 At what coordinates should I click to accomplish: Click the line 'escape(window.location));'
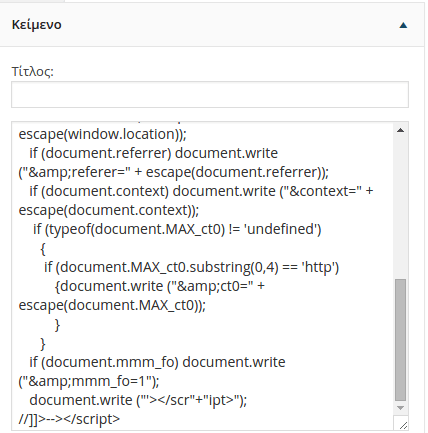pyautogui.click(x=102, y=134)
